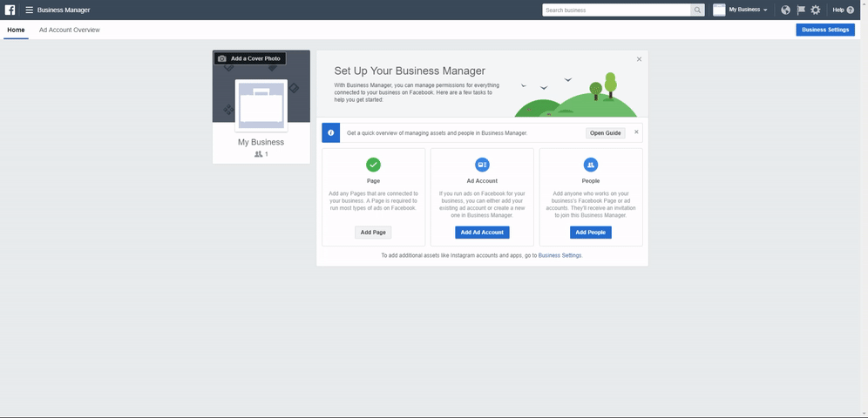Image resolution: width=868 pixels, height=418 pixels.
Task: Click the People card icon
Action: click(591, 165)
